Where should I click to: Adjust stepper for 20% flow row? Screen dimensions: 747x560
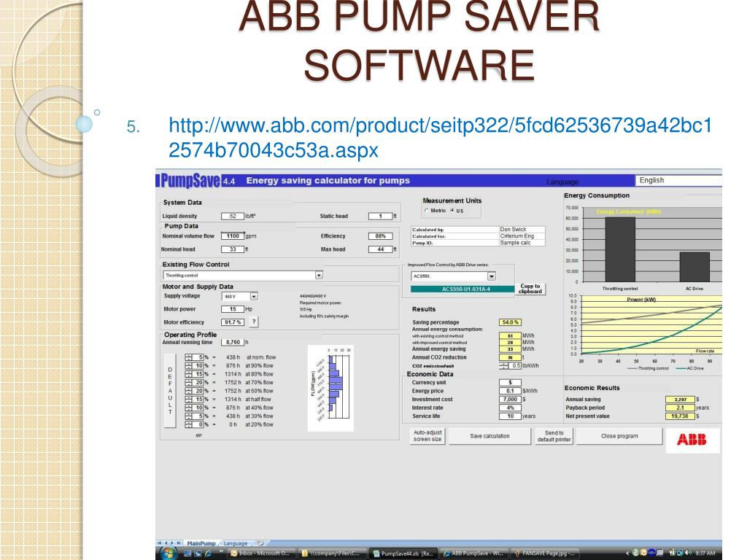pos(189,424)
